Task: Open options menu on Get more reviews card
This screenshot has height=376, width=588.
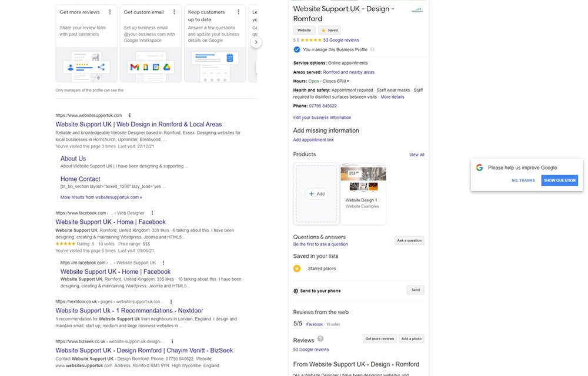Action: tap(110, 12)
